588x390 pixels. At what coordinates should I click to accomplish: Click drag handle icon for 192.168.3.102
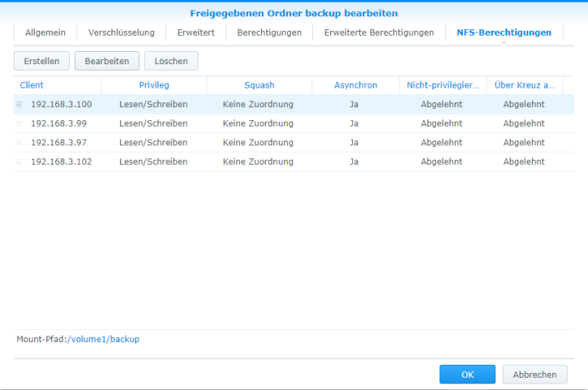[x=20, y=162]
